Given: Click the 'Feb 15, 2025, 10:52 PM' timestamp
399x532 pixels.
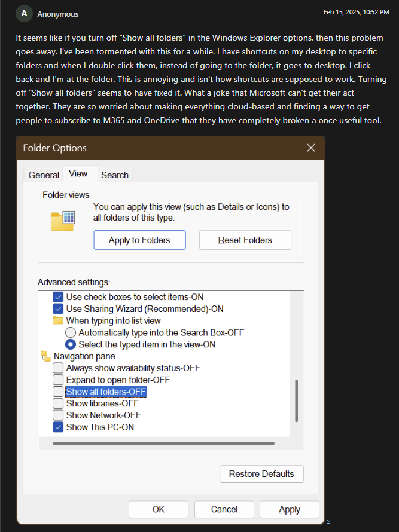Looking at the screenshot, I should tap(356, 12).
